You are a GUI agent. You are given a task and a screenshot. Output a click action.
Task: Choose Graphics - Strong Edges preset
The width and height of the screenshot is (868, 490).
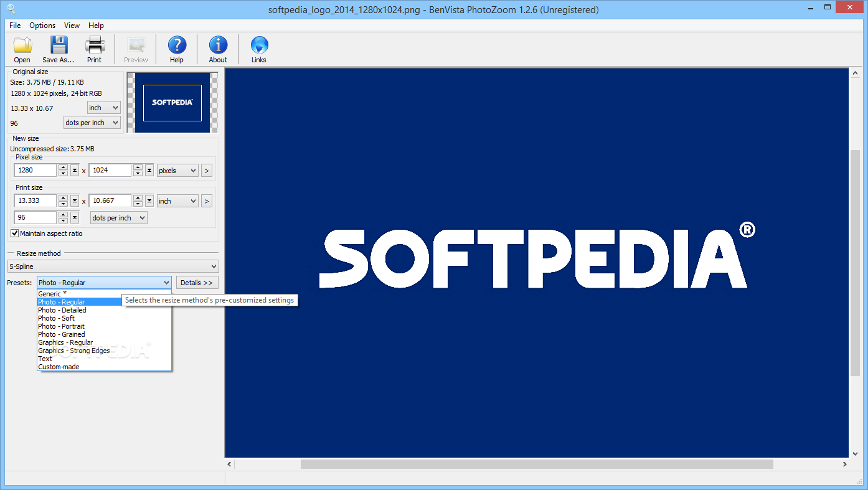(x=104, y=350)
